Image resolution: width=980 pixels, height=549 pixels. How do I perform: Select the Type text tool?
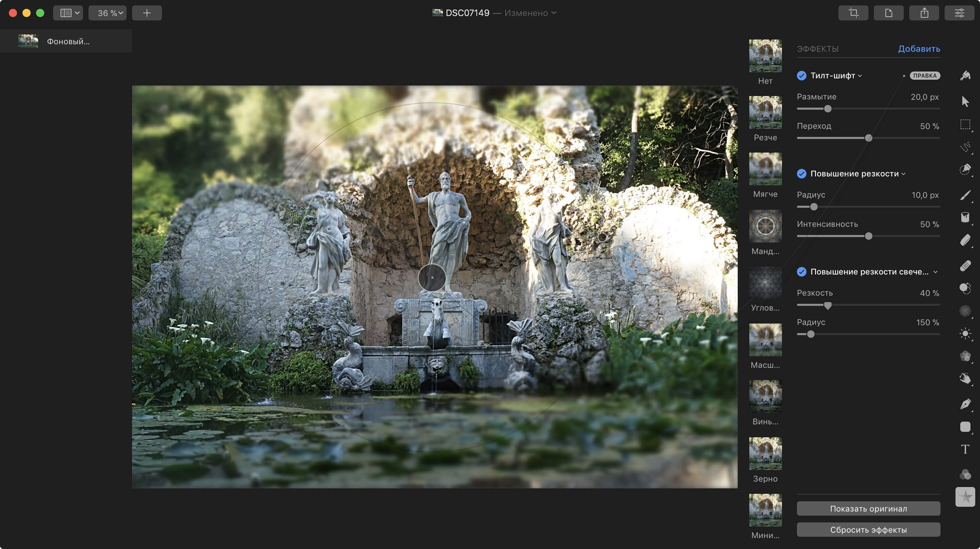click(x=965, y=450)
